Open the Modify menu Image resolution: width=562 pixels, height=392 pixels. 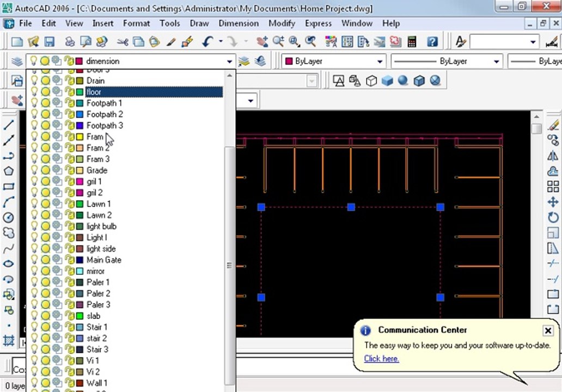tap(282, 23)
